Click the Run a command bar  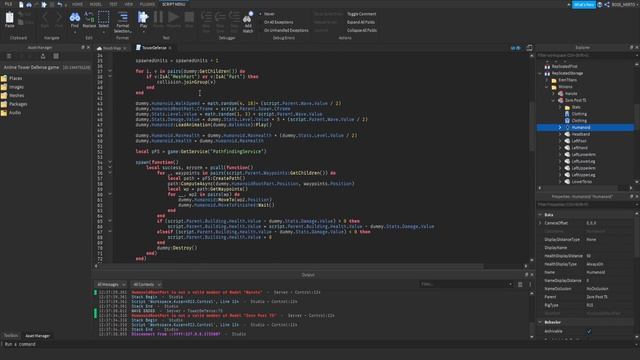320,344
